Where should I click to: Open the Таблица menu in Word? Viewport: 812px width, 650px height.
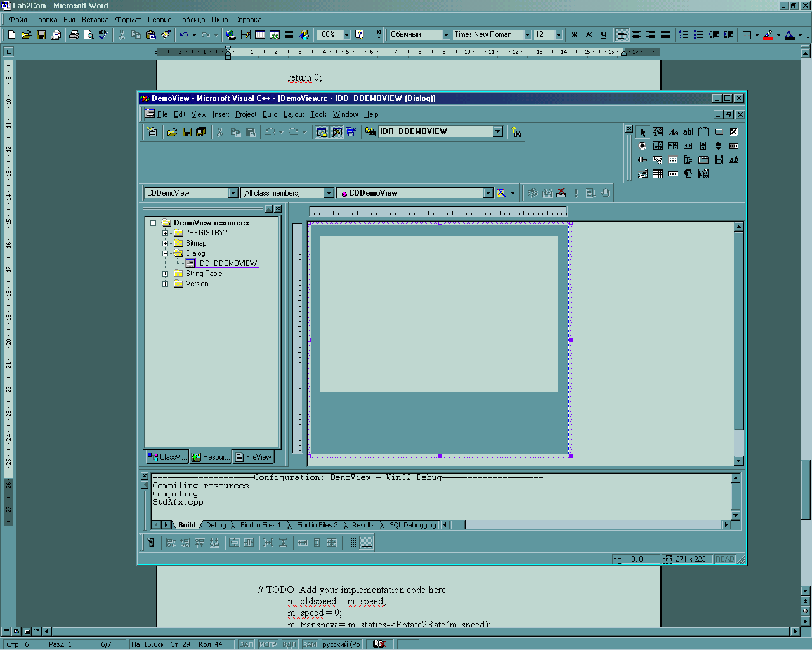click(x=191, y=20)
